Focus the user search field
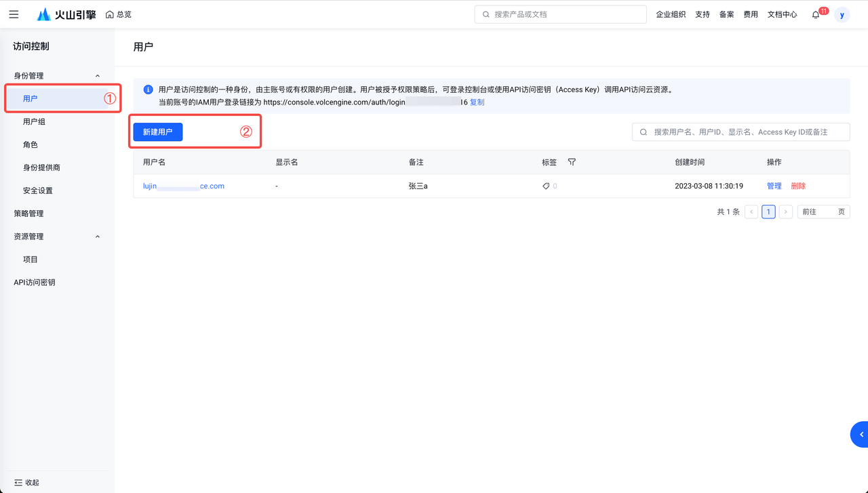Viewport: 868px width, 493px height. 741,132
